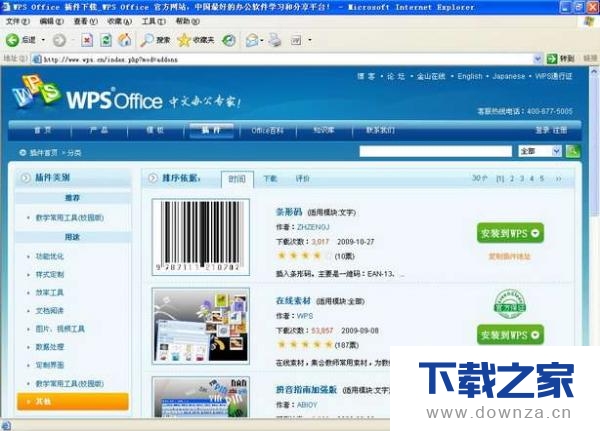This screenshot has width=600, height=431.
Task: Sort plugins by 时间 tab
Action: [x=237, y=179]
